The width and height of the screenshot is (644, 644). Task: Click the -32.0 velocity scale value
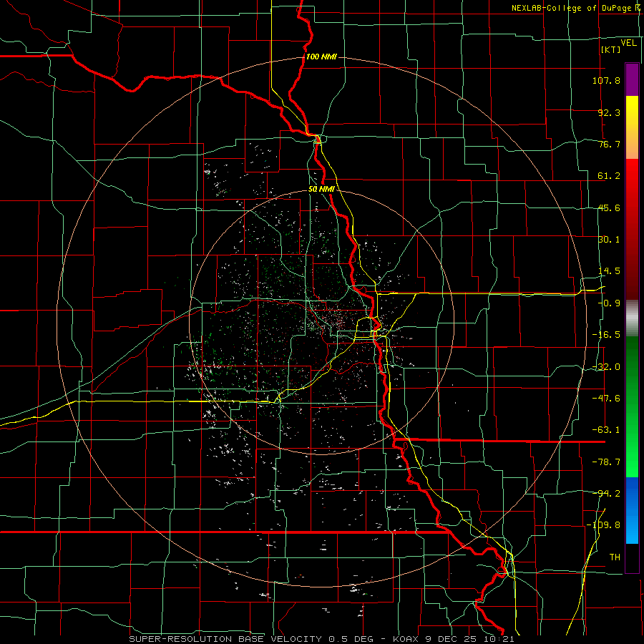click(606, 367)
